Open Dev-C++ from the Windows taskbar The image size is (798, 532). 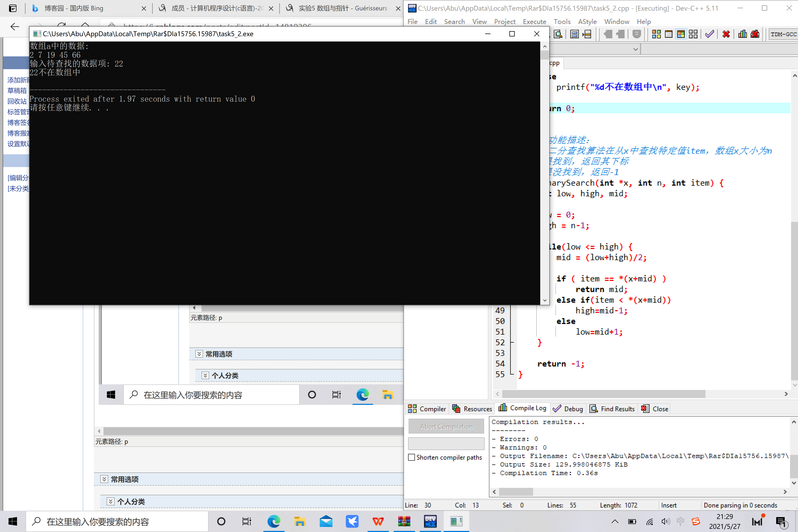(x=430, y=521)
